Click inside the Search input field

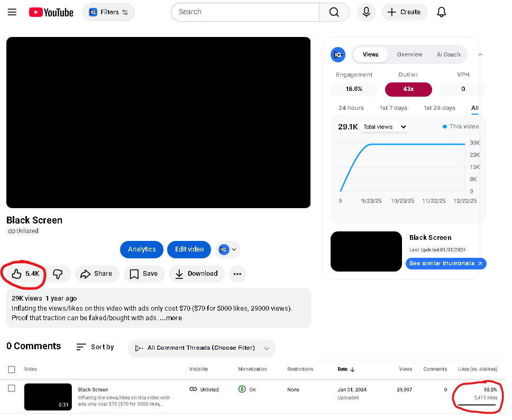[245, 12]
